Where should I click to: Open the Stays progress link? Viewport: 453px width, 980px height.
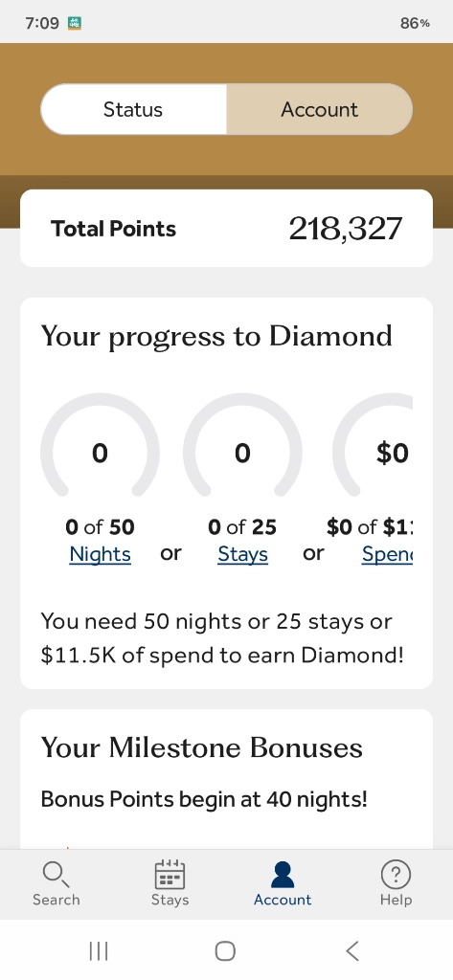tap(242, 554)
